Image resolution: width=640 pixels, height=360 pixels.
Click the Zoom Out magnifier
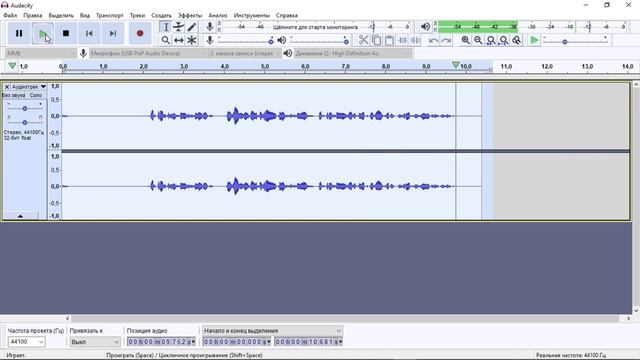tap(478, 40)
